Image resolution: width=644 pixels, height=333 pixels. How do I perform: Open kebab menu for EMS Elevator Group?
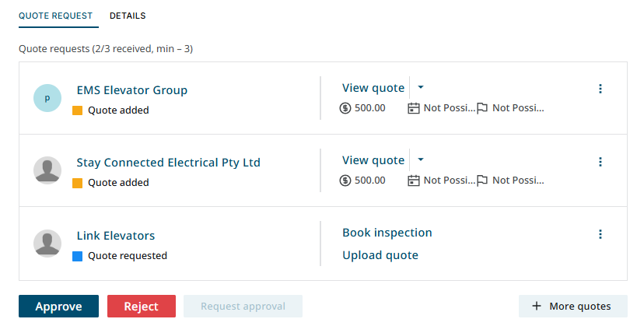pos(600,89)
